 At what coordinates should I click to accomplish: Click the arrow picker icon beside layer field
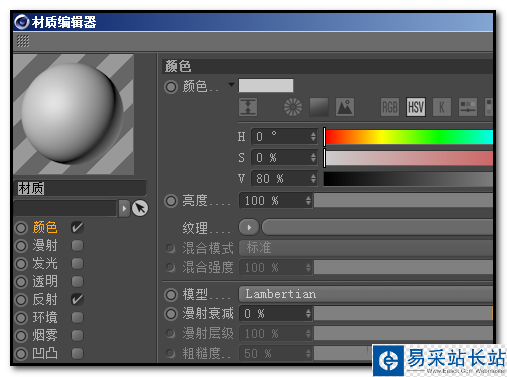click(140, 208)
